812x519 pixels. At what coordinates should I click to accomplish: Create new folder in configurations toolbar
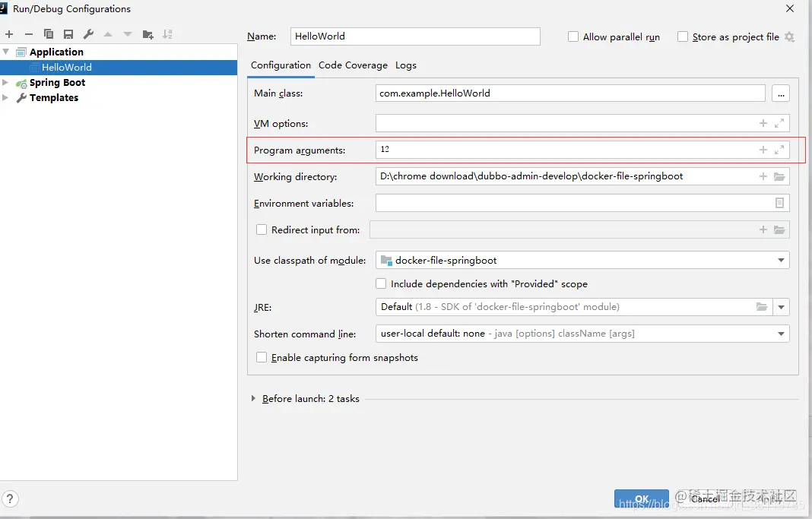[x=147, y=34]
